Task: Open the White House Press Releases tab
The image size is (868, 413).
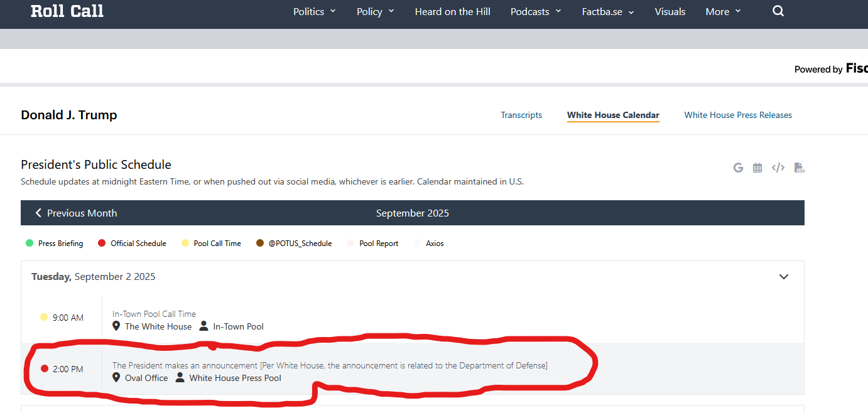Action: click(738, 115)
